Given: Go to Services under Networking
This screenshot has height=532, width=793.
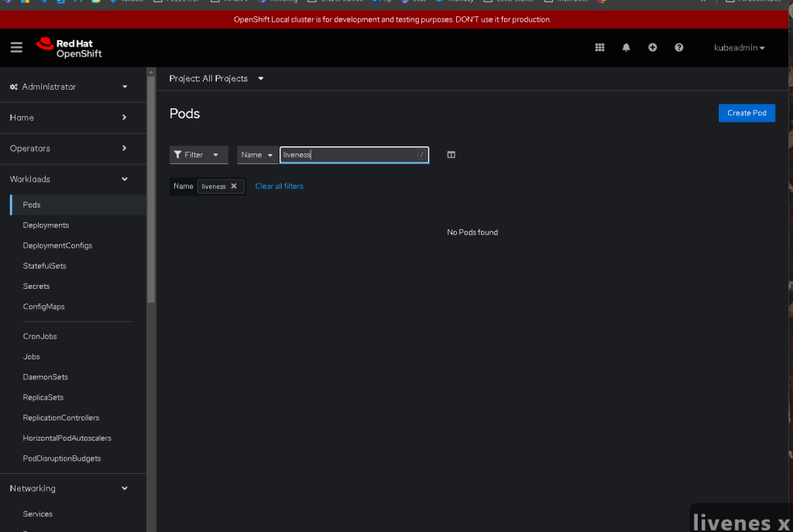Looking at the screenshot, I should [37, 513].
